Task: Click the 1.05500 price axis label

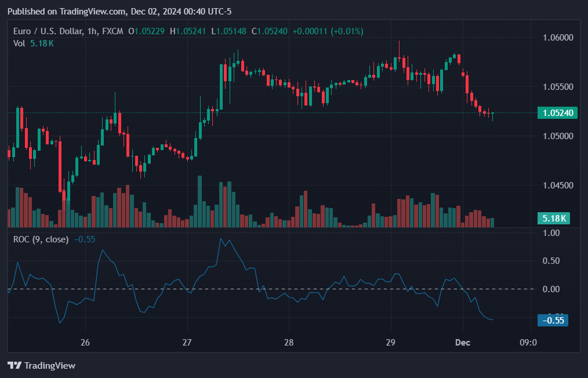Action: click(558, 86)
